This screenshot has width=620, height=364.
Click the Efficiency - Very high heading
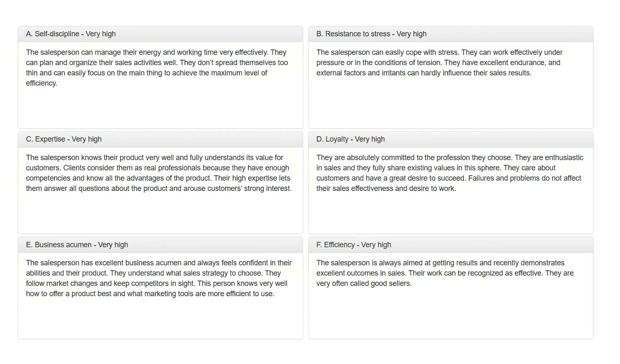353,245
